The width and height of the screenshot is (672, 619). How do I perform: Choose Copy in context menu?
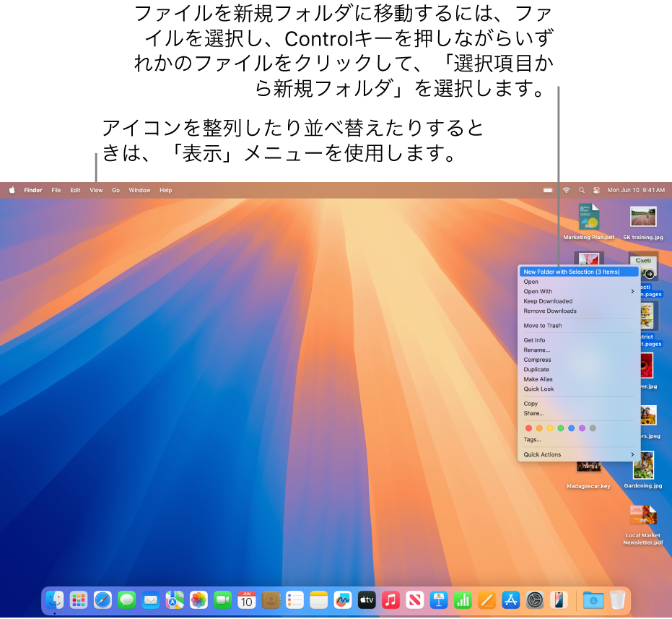[x=579, y=404]
